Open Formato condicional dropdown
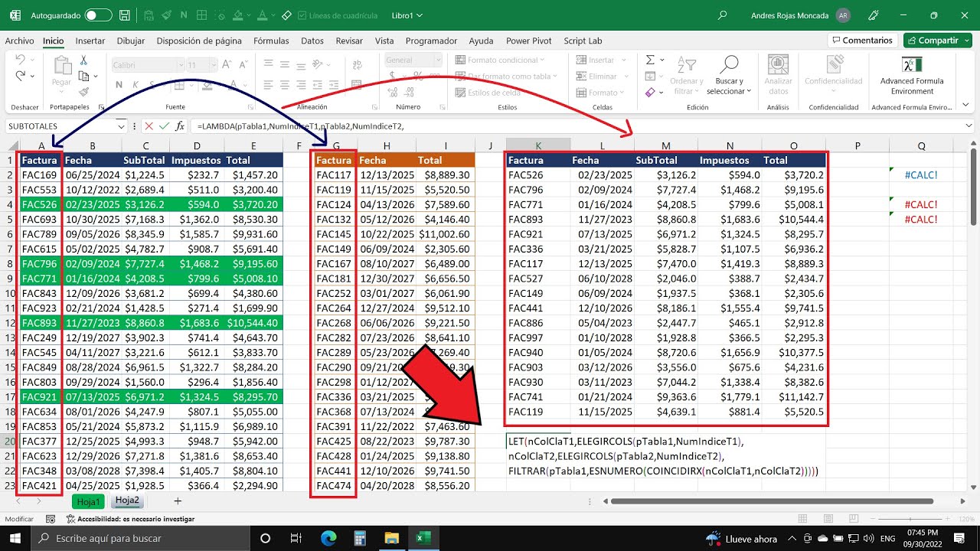This screenshot has height=551, width=980. (x=498, y=60)
